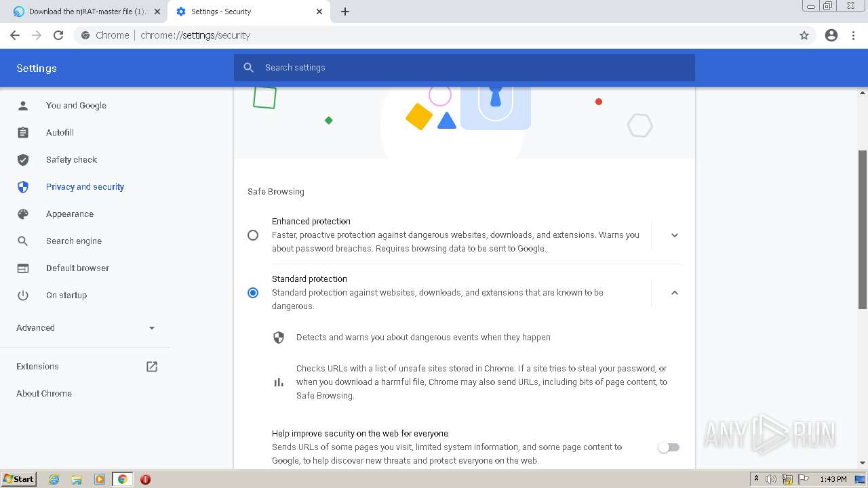
Task: Close the njRAT-master download tab
Action: [x=157, y=12]
